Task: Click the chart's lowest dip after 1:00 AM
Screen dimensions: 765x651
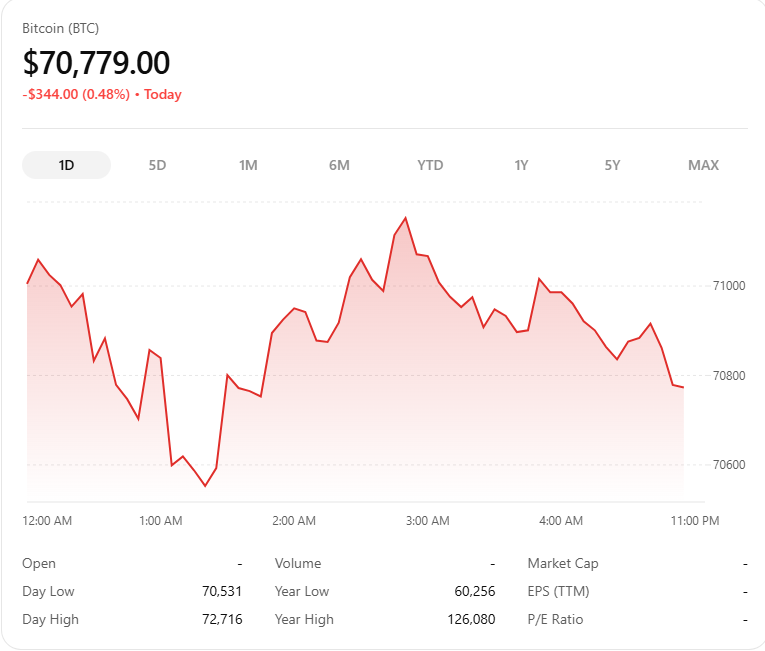Action: pyautogui.click(x=205, y=485)
